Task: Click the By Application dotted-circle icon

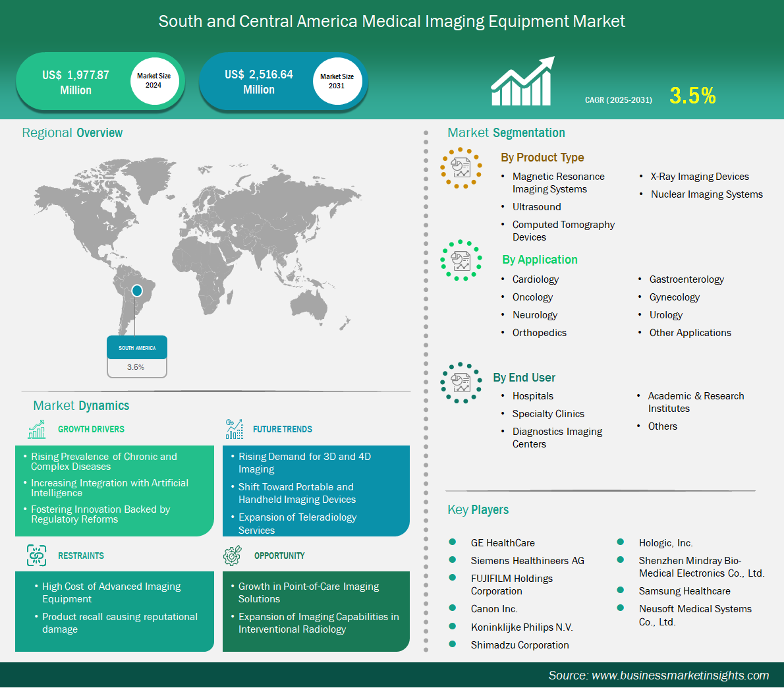Action: pyautogui.click(x=461, y=260)
